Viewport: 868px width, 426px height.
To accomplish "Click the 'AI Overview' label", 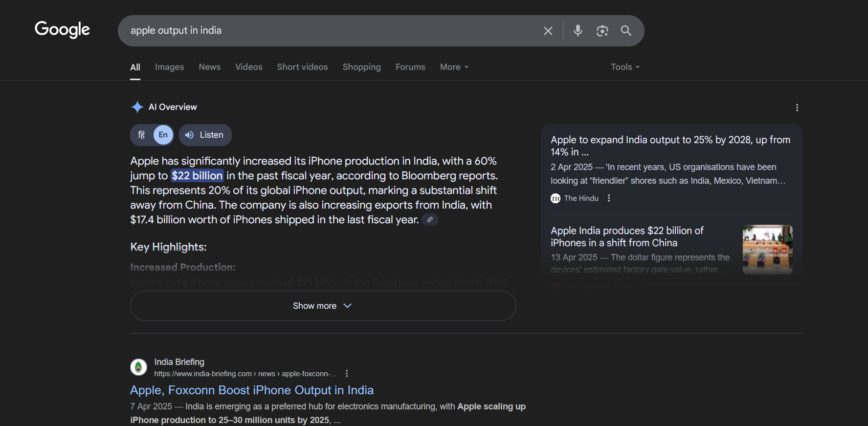I will tap(173, 107).
